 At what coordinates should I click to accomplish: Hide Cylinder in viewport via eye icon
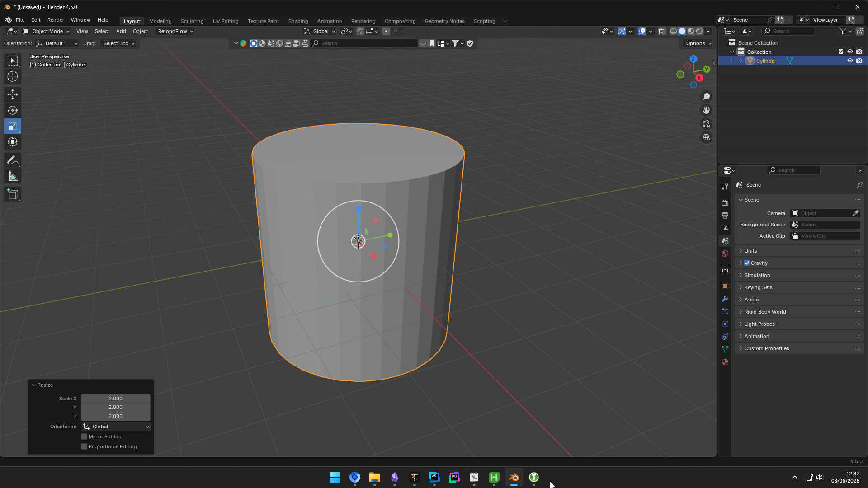(x=850, y=61)
